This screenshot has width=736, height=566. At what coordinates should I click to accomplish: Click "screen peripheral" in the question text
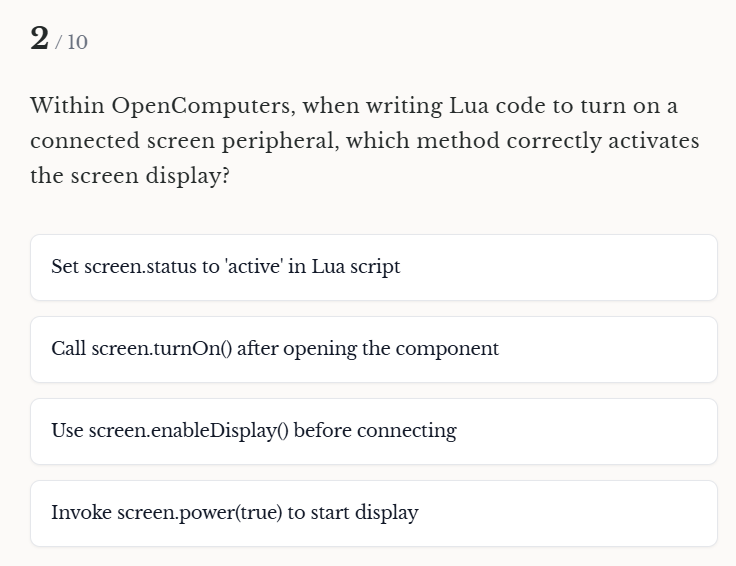[x=241, y=141]
